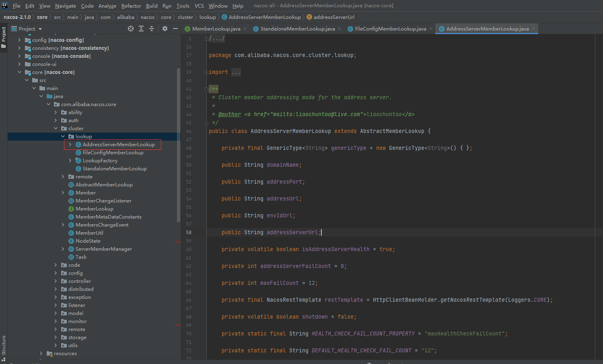603x364 pixels.
Task: Select FileConfigMemberLookup in project tree
Action: tap(113, 152)
